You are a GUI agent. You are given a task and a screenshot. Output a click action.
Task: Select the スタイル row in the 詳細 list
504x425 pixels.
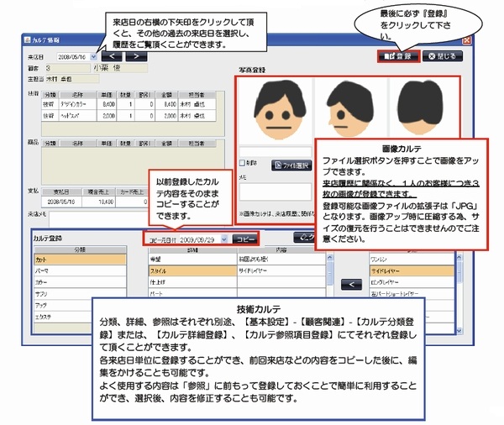[175, 272]
